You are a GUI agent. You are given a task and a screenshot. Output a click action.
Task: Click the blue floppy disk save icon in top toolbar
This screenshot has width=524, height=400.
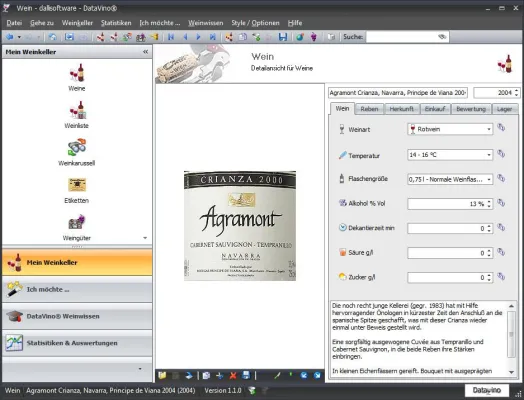pos(283,37)
